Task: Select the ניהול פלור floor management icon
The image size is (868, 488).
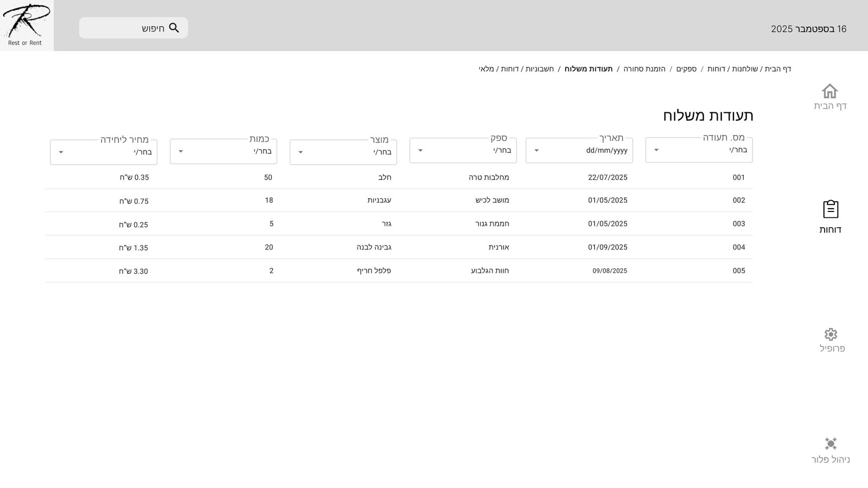Action: (x=831, y=444)
